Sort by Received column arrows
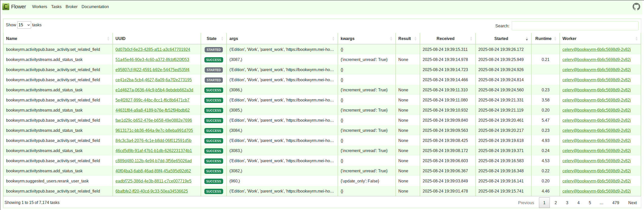Screen dimensions: 644x210 point(471,39)
